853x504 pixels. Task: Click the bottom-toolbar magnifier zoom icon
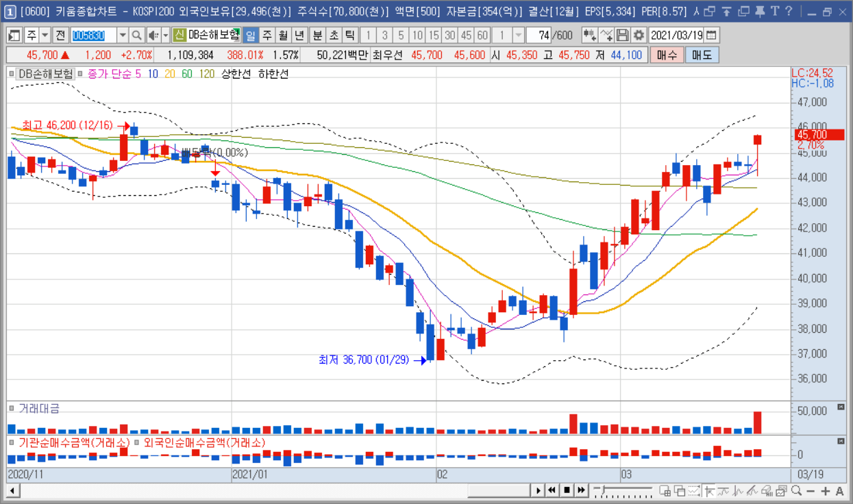point(796,490)
